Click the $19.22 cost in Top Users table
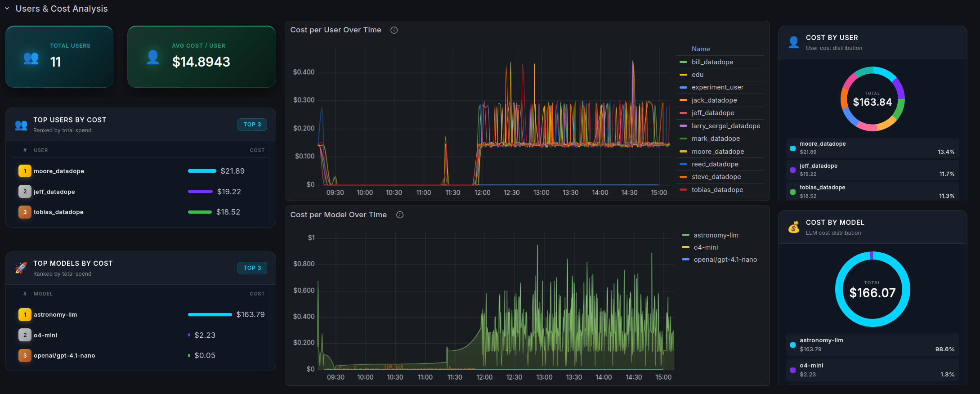Viewport: 980px width, 394px height. pyautogui.click(x=229, y=192)
